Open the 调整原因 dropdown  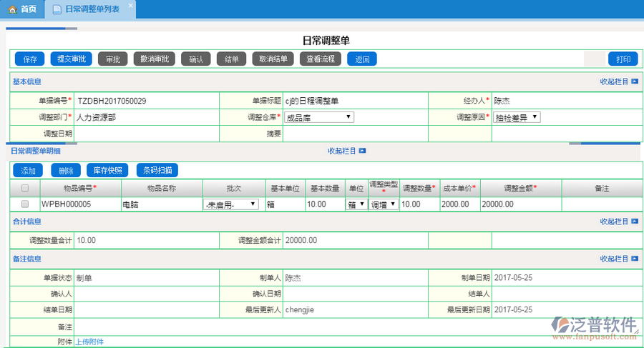[x=517, y=117]
